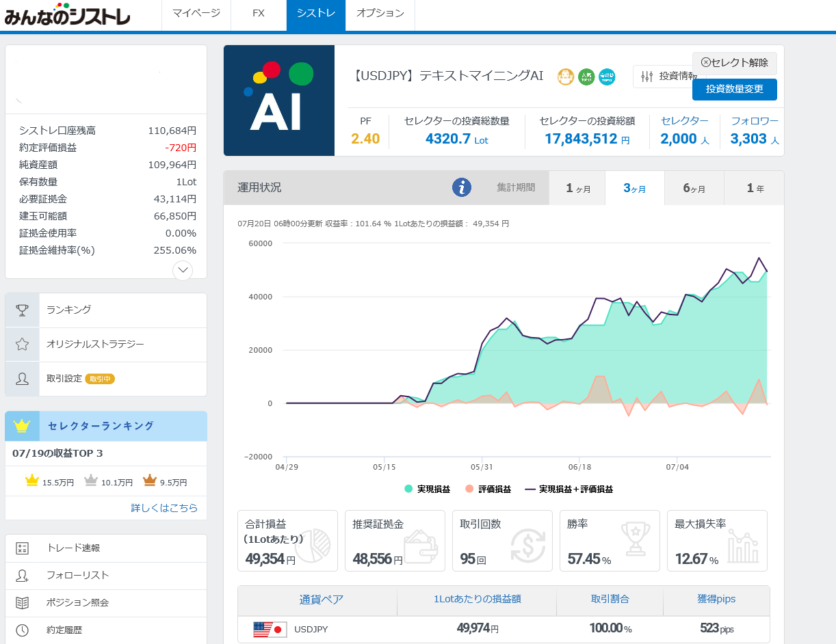Toggle 評価損益 legend series in chart
The height and width of the screenshot is (644, 836).
(x=488, y=489)
